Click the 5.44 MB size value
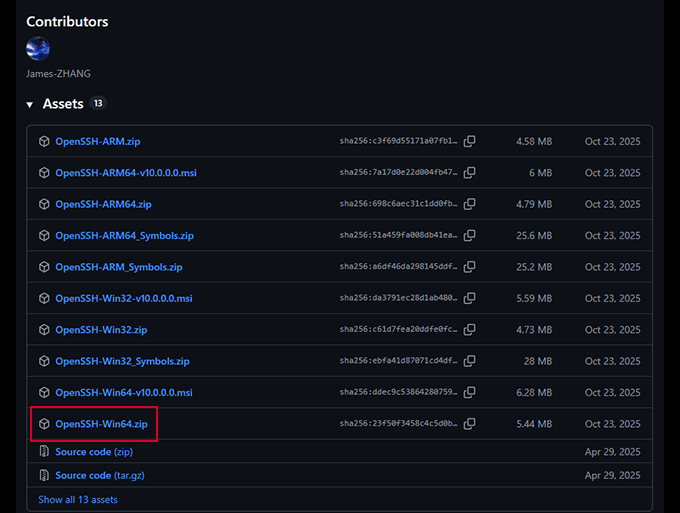Viewport: 680px width, 513px height. coord(534,424)
